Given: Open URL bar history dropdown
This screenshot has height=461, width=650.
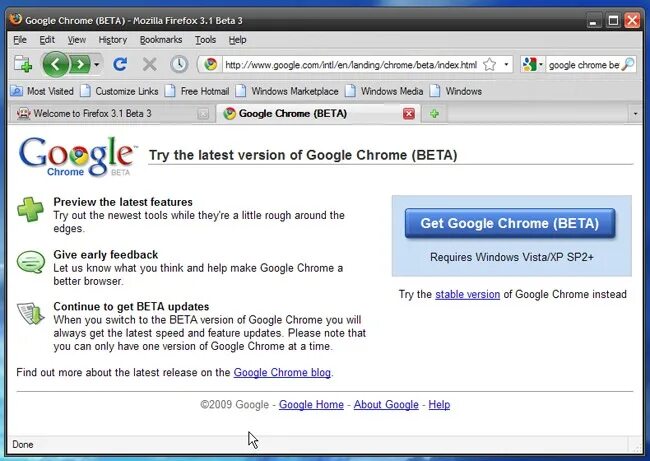Looking at the screenshot, I should [x=506, y=65].
